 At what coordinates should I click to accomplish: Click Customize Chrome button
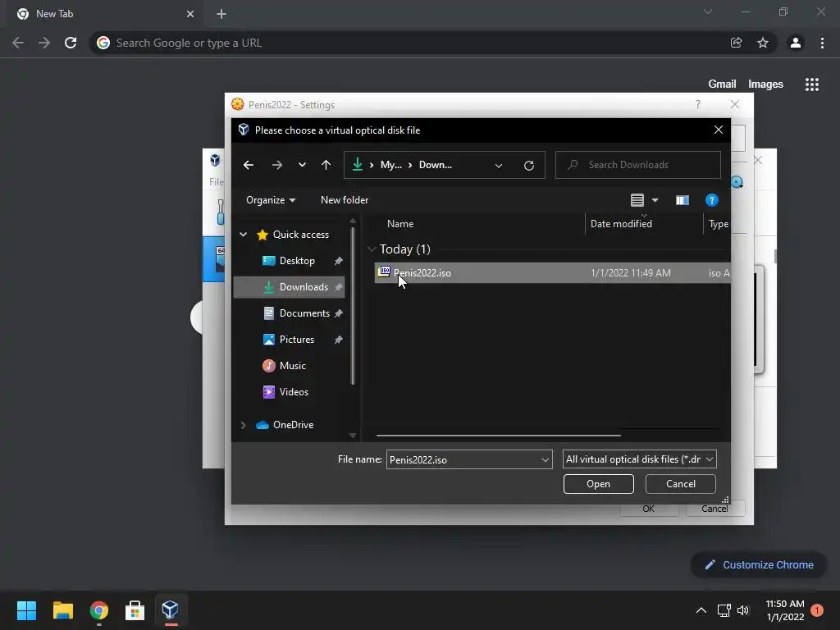click(x=759, y=564)
